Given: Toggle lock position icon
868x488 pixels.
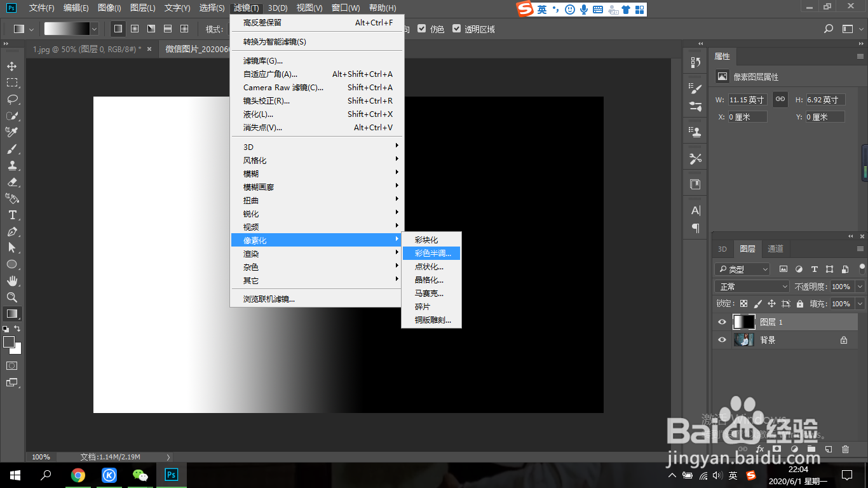Looking at the screenshot, I should [x=771, y=304].
